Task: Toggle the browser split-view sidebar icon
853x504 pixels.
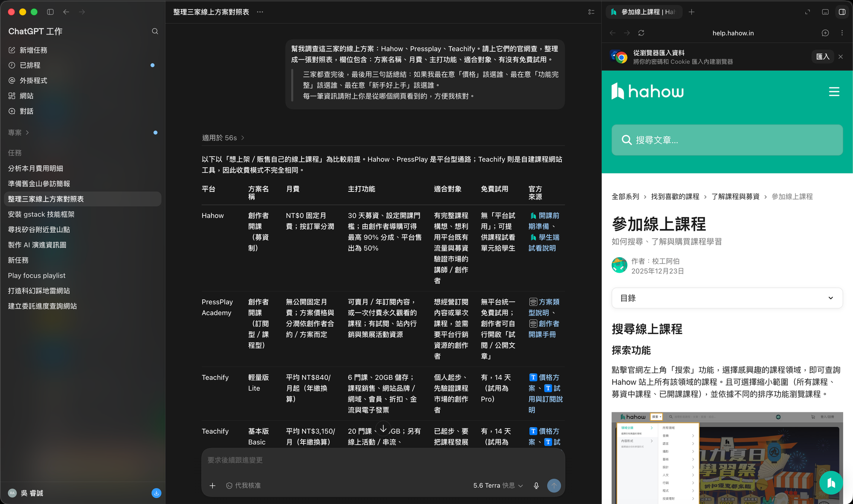Action: 842,12
